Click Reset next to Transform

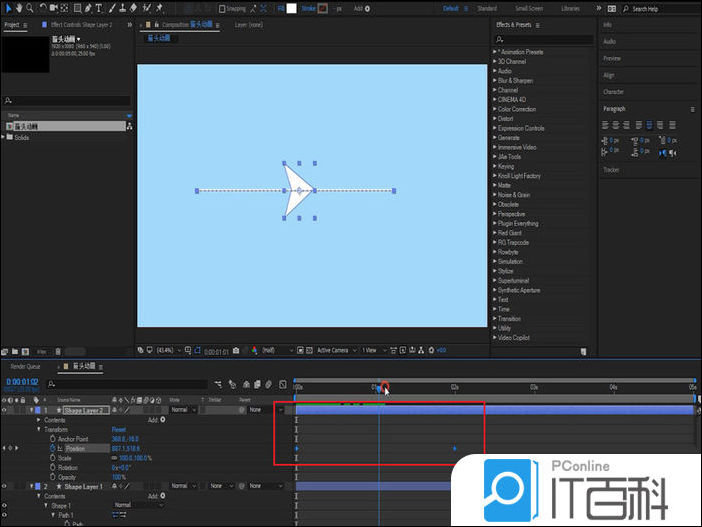[119, 429]
